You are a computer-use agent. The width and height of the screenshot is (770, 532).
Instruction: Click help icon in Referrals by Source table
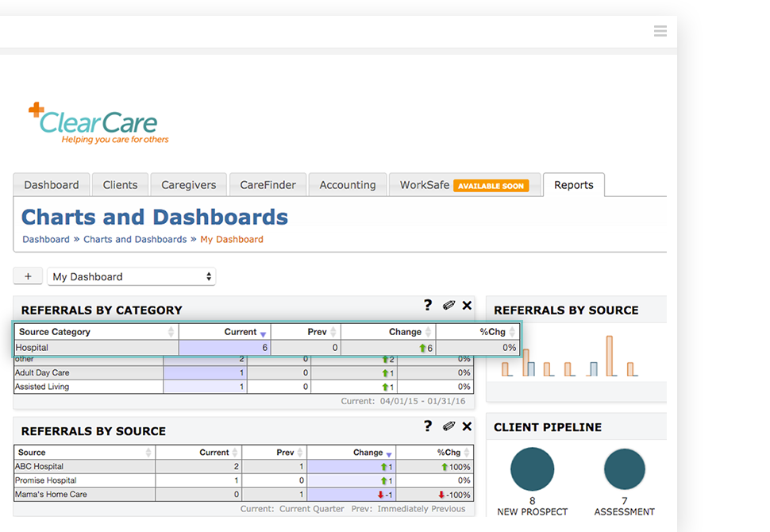[x=428, y=426]
